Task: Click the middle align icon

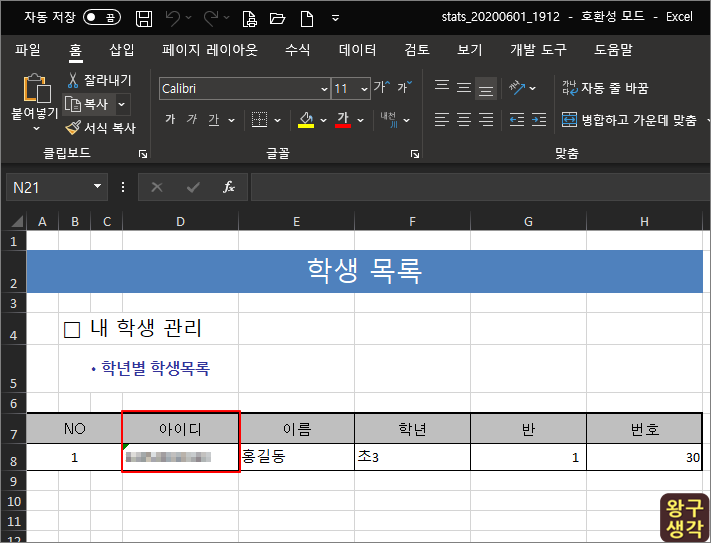Action: 464,87
